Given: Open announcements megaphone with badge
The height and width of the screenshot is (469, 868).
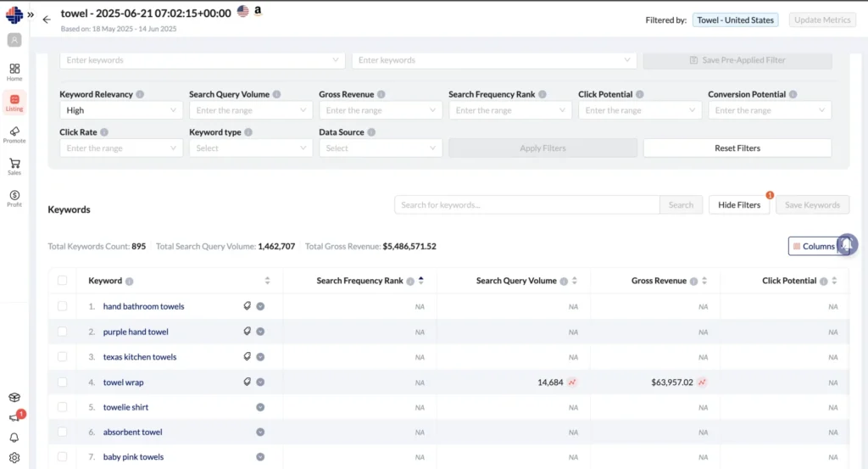Looking at the screenshot, I should pyautogui.click(x=14, y=417).
